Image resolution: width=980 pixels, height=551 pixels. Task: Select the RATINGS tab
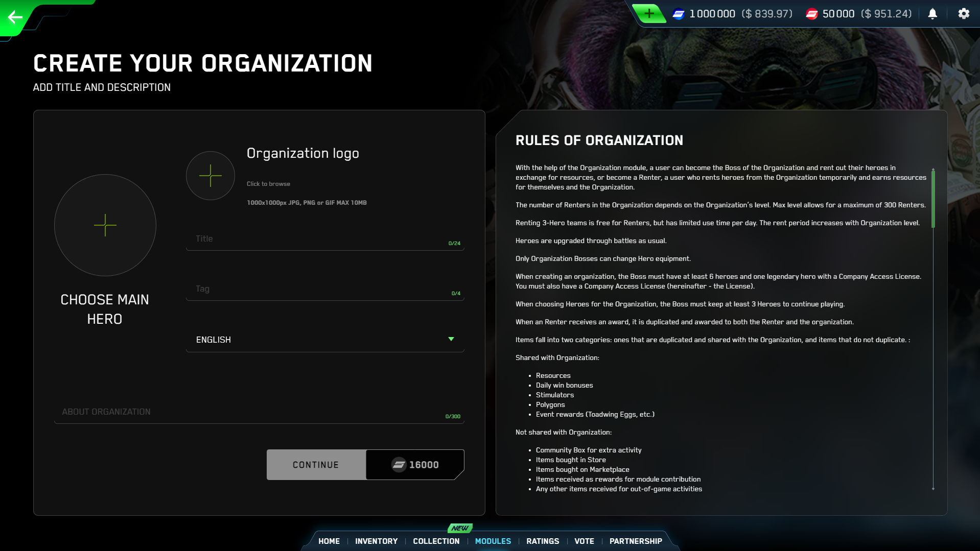point(542,541)
